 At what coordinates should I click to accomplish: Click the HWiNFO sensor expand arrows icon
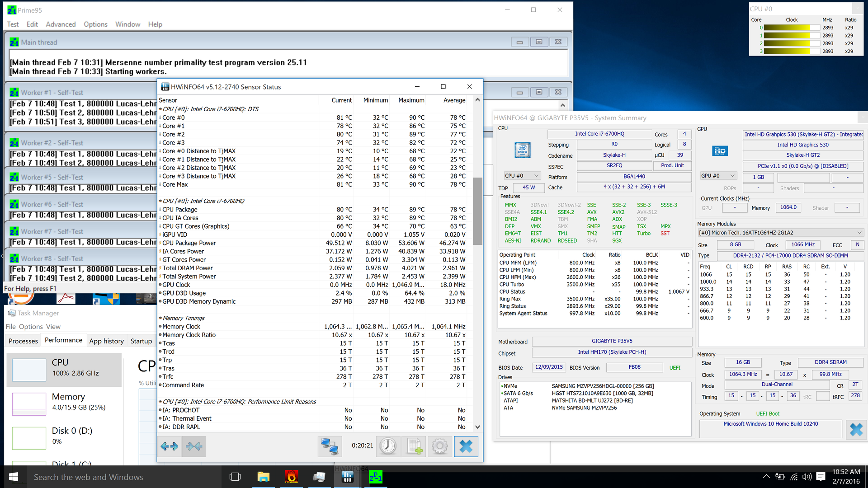click(170, 446)
